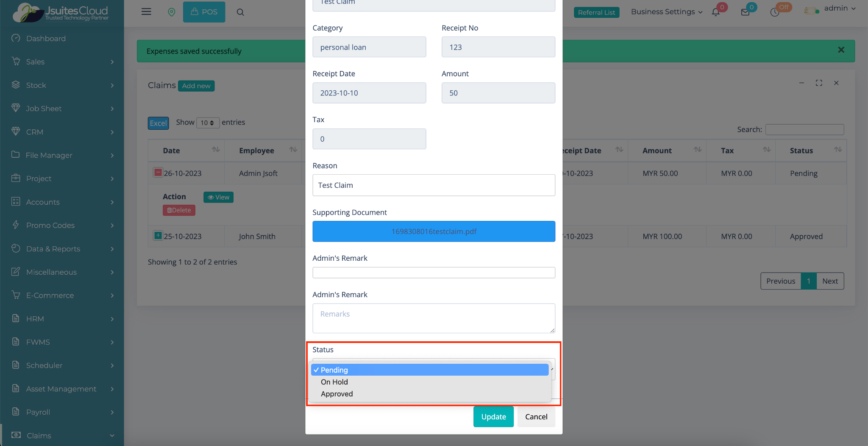The height and width of the screenshot is (446, 868).
Task: Click the fullscreen icon on Claims panel
Action: click(819, 83)
